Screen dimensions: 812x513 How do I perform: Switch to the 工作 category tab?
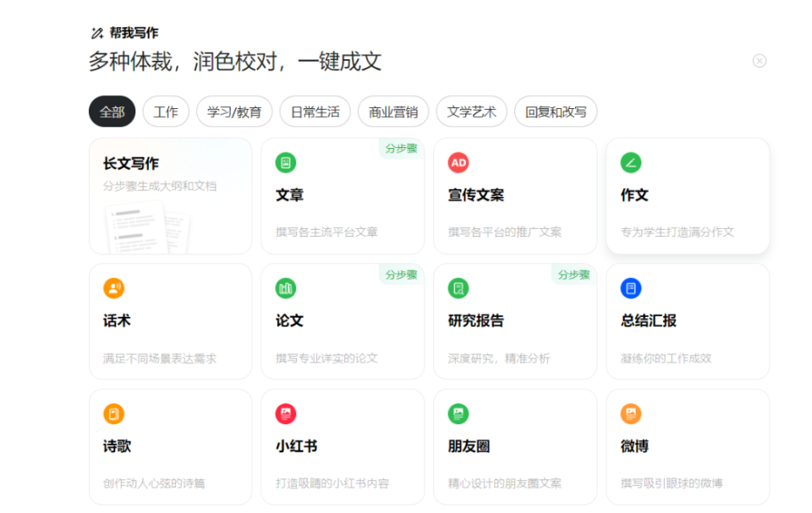pyautogui.click(x=166, y=112)
